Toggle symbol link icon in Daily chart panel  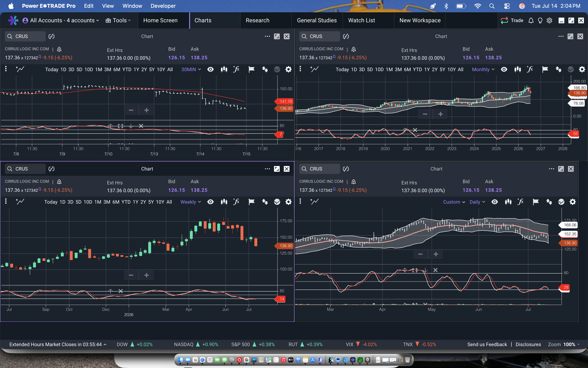click(x=346, y=169)
